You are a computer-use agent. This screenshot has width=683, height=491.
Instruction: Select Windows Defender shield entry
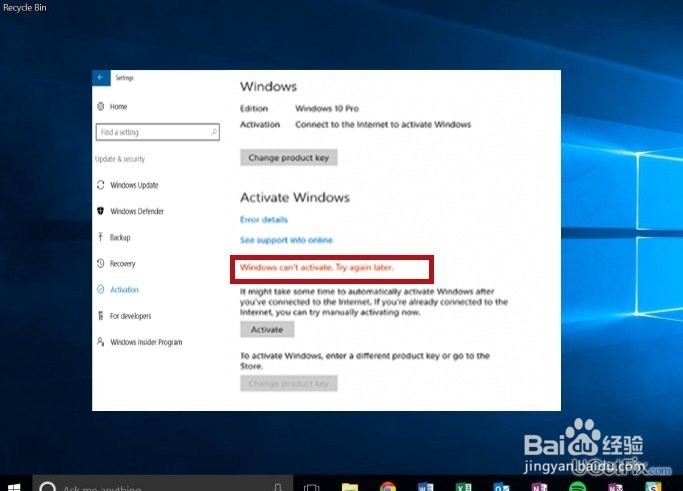pos(130,211)
